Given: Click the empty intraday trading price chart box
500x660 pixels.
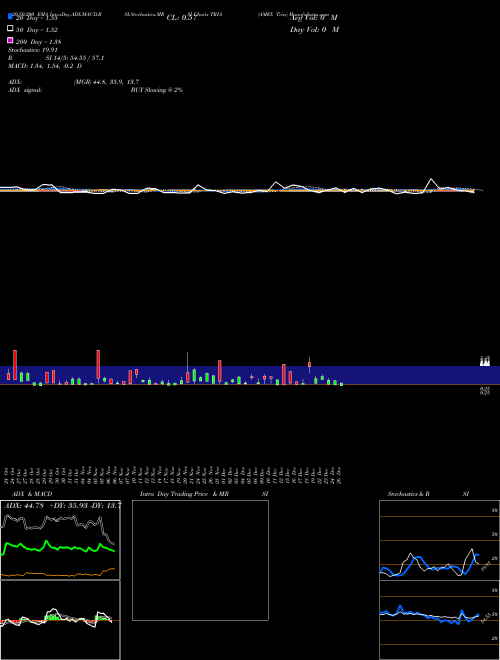Looking at the screenshot, I should pyautogui.click(x=200, y=560).
